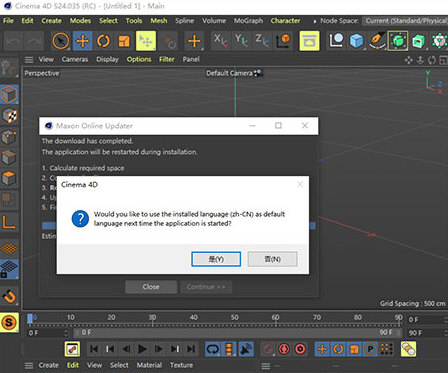Image resolution: width=448 pixels, height=373 pixels.
Task: Open the spline Pen tool
Action: click(x=377, y=41)
